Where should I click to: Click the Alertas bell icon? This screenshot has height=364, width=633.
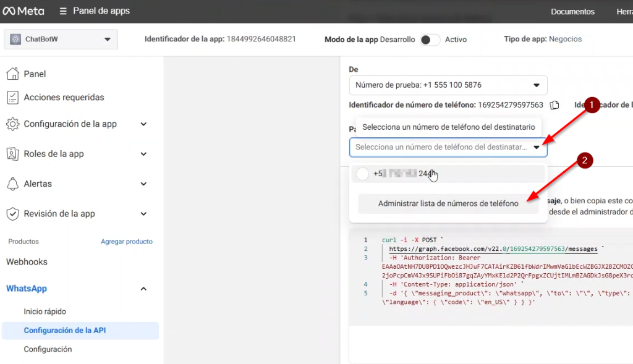click(12, 184)
